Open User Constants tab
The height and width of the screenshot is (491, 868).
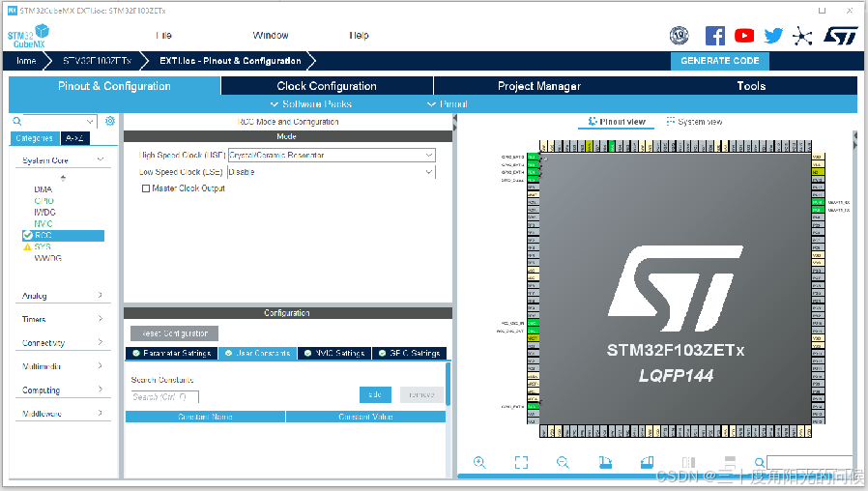coord(258,353)
